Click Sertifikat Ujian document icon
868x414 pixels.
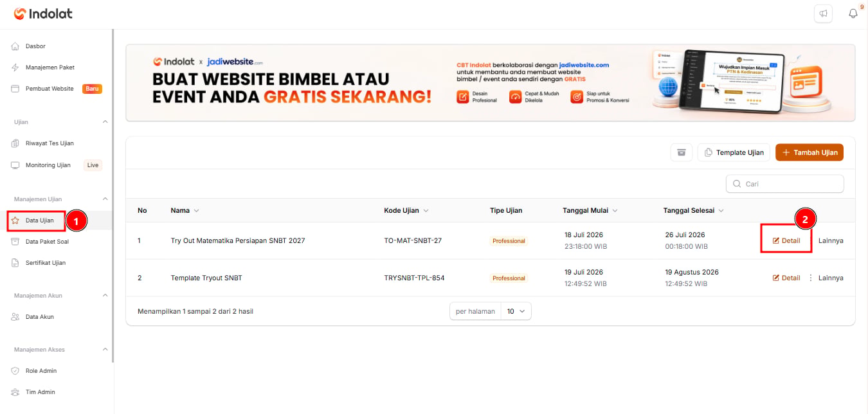click(x=15, y=263)
